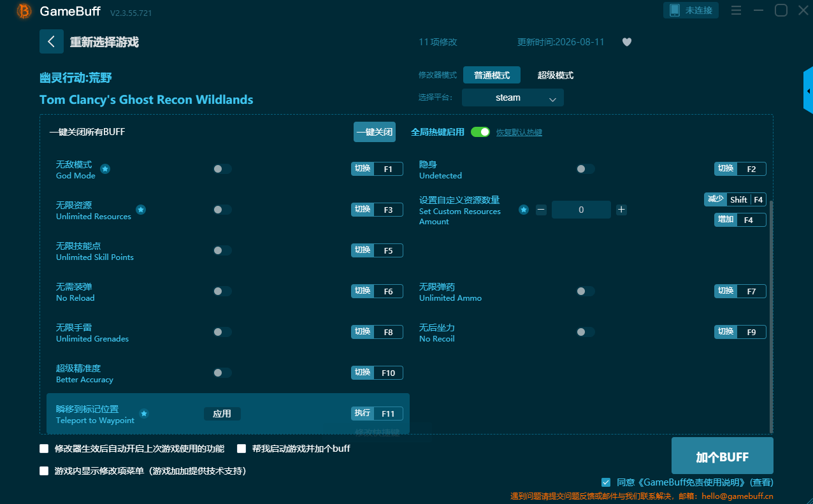Turn on No Reload switch
The image size is (813, 504).
222,291
